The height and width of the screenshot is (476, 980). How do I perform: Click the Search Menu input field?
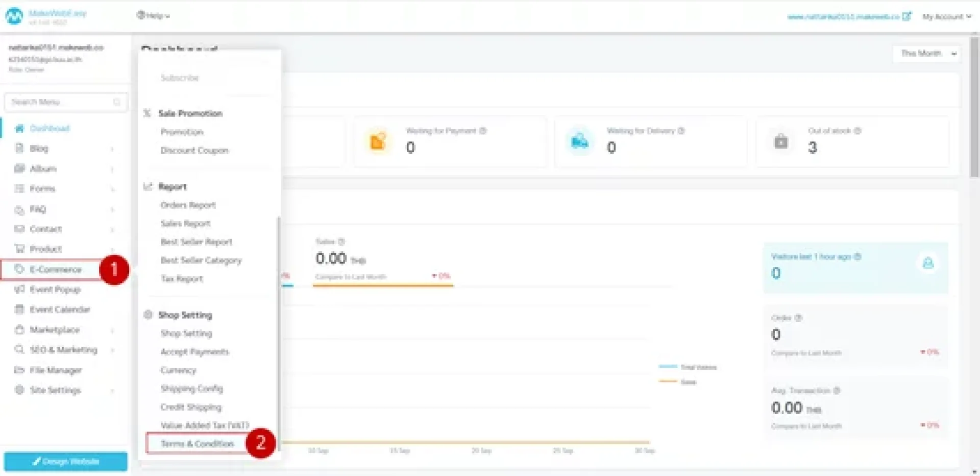pos(59,102)
